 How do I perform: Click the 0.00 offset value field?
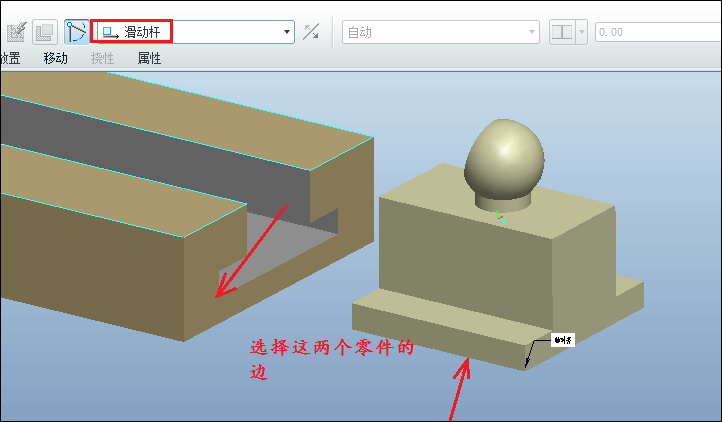(x=658, y=32)
